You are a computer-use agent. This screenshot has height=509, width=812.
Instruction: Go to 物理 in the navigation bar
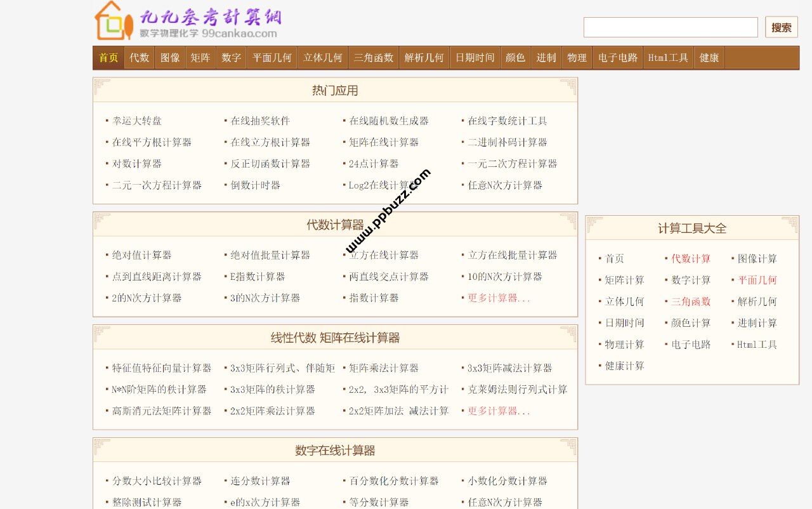[x=577, y=58]
